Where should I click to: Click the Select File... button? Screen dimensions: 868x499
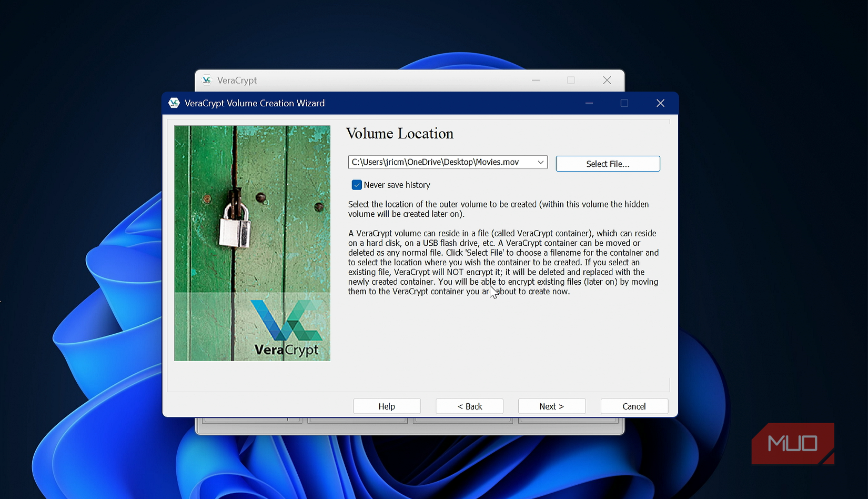(608, 164)
